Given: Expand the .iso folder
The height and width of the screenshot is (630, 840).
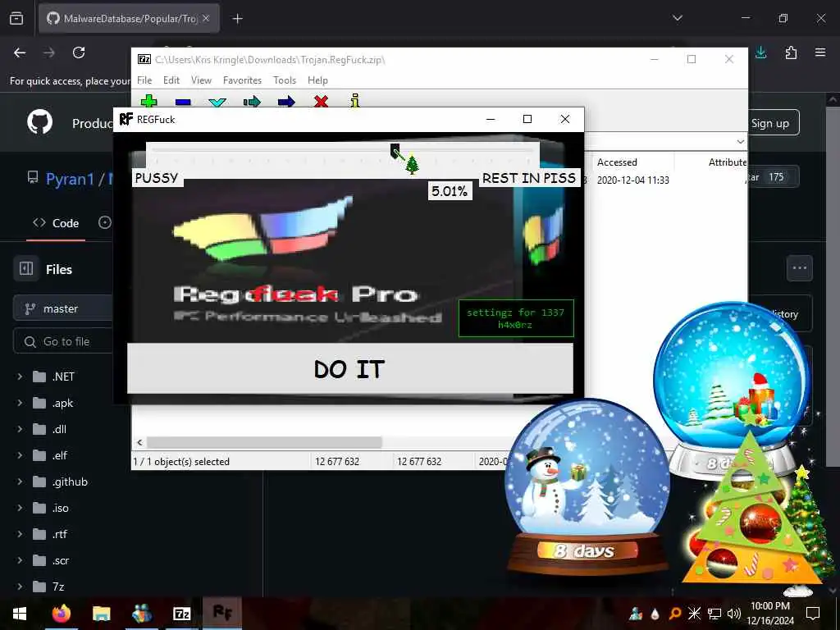Looking at the screenshot, I should click(x=20, y=508).
